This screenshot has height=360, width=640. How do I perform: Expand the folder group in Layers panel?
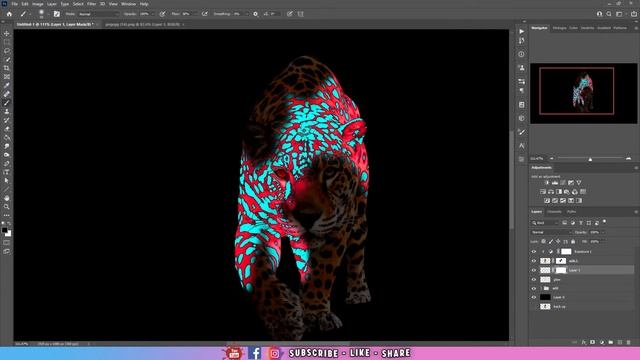coord(541,289)
